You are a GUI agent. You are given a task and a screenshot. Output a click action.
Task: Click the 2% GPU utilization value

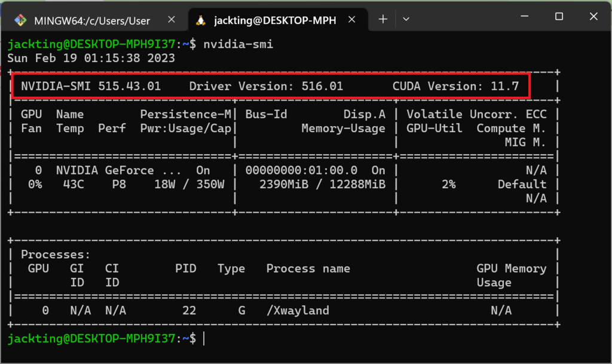(x=449, y=184)
